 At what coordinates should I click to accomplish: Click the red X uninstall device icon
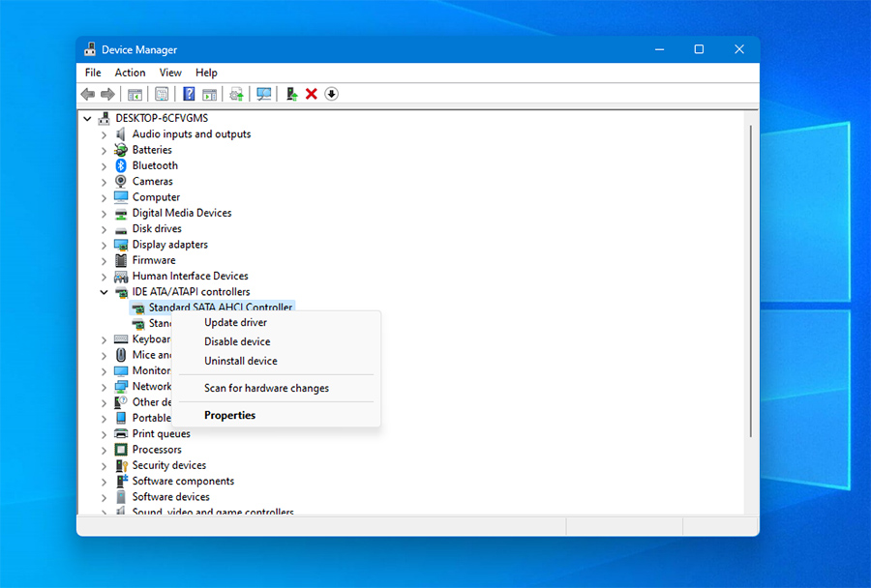pos(312,94)
